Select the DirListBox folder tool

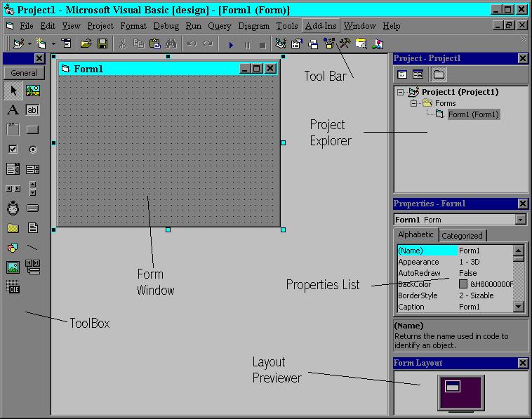[13, 227]
